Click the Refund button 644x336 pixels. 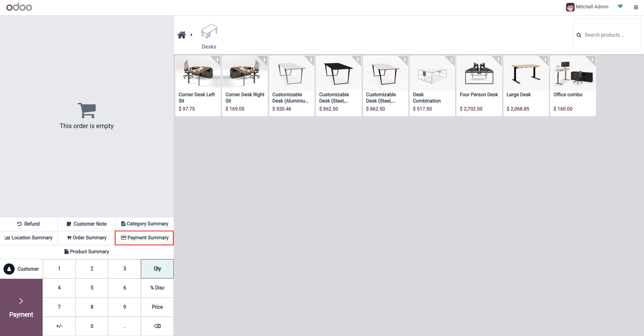click(29, 224)
